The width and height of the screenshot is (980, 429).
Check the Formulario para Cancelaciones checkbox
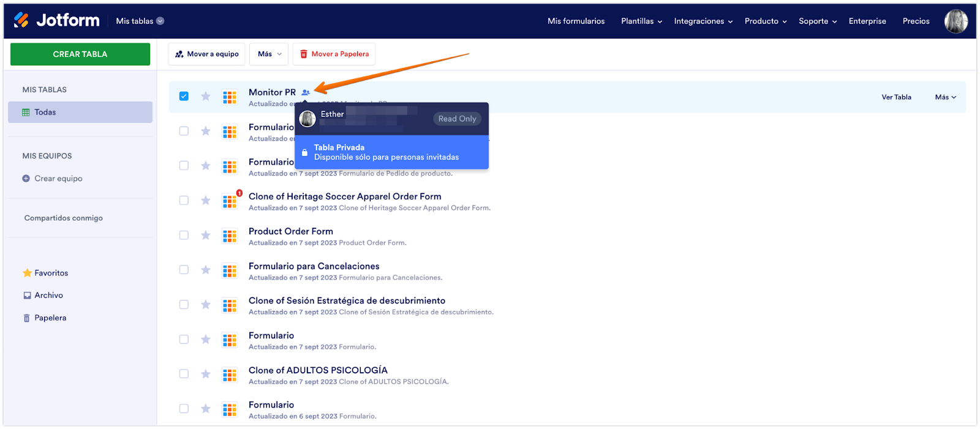pyautogui.click(x=184, y=270)
